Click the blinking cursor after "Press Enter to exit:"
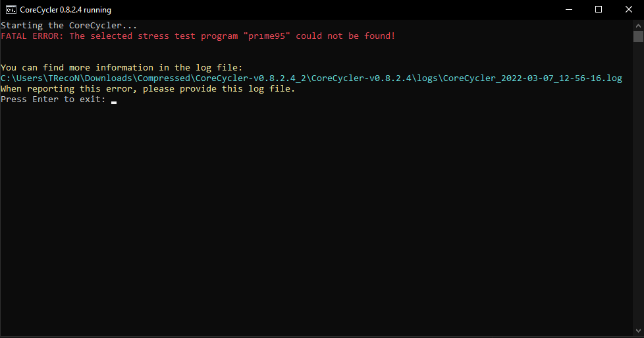This screenshot has height=338, width=644. tap(114, 102)
